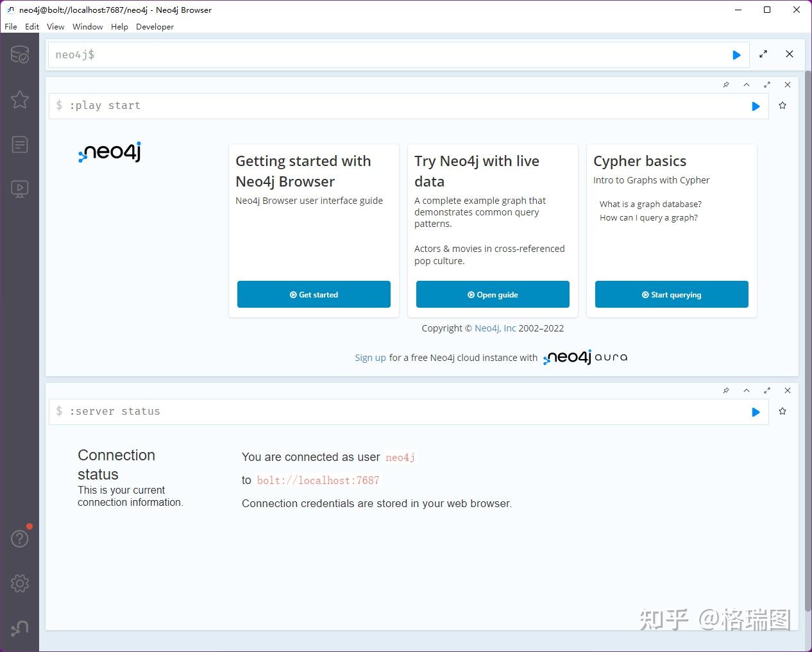The height and width of the screenshot is (652, 812).
Task: Pin the :play start frame
Action: (726, 85)
